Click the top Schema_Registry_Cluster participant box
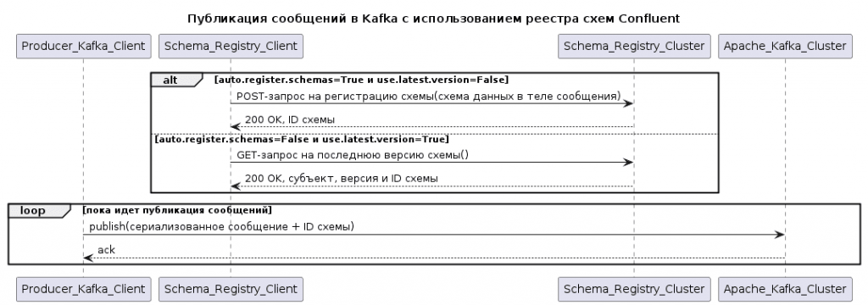The height and width of the screenshot is (305, 868). coord(634,46)
